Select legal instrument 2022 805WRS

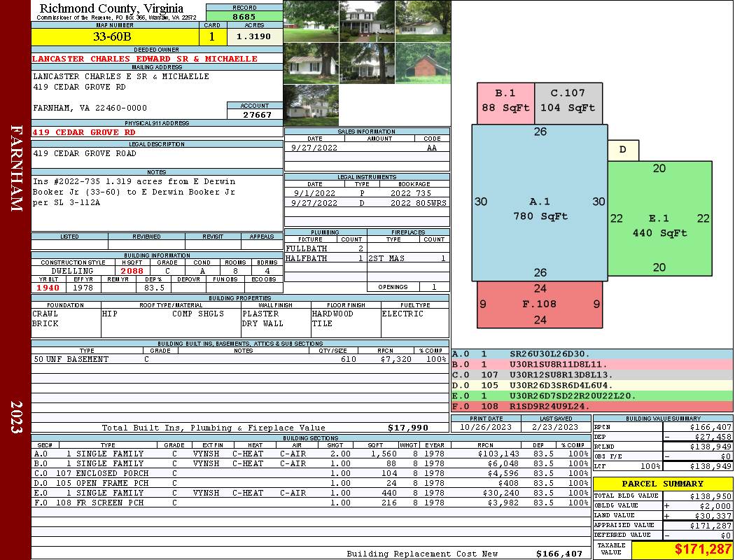[418, 203]
